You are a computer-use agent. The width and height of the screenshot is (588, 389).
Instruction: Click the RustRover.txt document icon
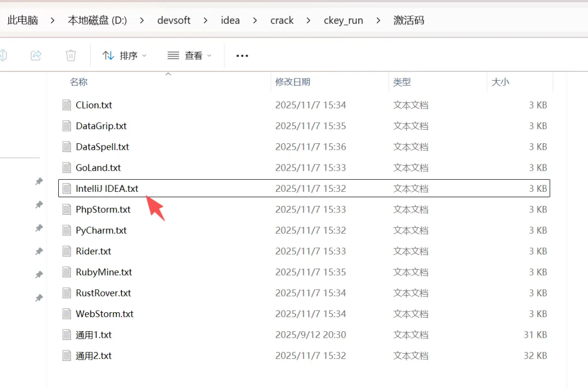tap(67, 293)
